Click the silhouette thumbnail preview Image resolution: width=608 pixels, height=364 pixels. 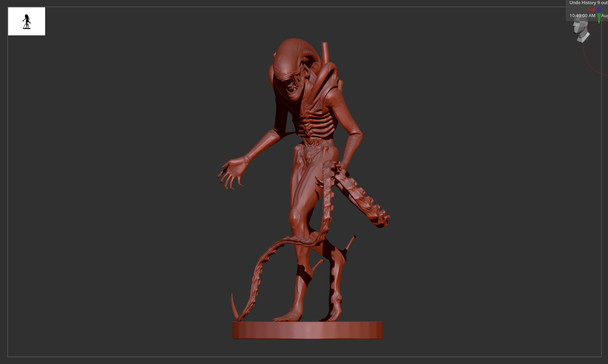pyautogui.click(x=26, y=21)
